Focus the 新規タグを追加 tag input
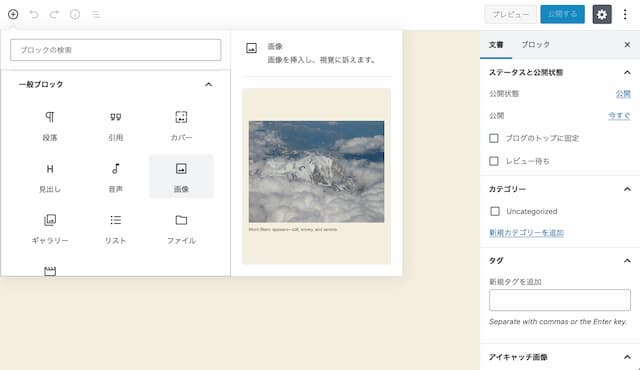Screen dimensions: 640x370 [x=560, y=300]
